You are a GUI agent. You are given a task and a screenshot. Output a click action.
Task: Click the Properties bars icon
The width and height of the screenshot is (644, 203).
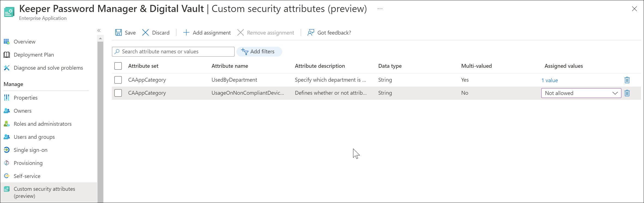coord(7,98)
